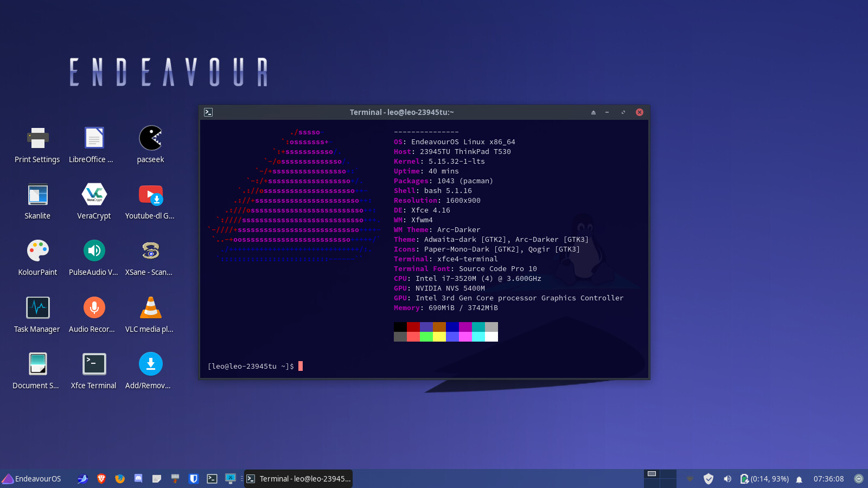Launch Brave browser from the panel

point(101,479)
